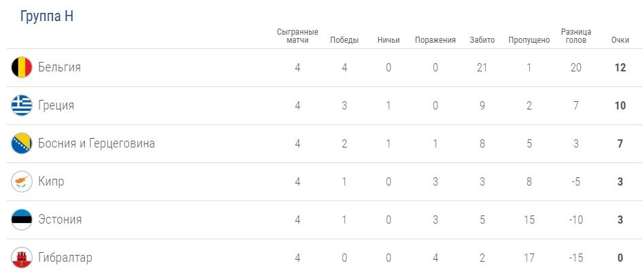Click the Победы column header

[x=344, y=40]
